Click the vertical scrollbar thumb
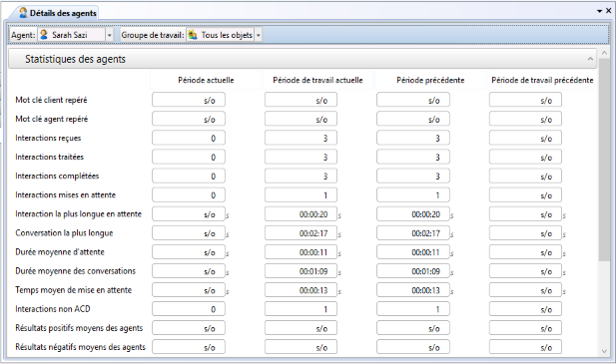 pos(604,161)
